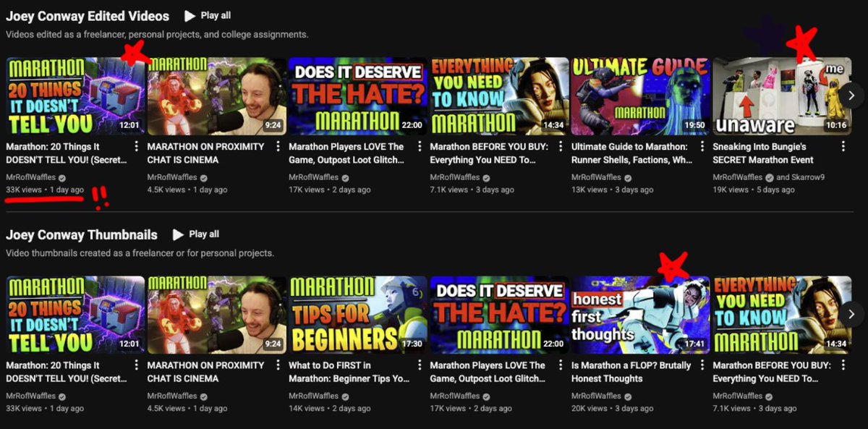Open the 'Ultimate Guide' Marathon thumbnail
868x429 pixels.
(641, 96)
